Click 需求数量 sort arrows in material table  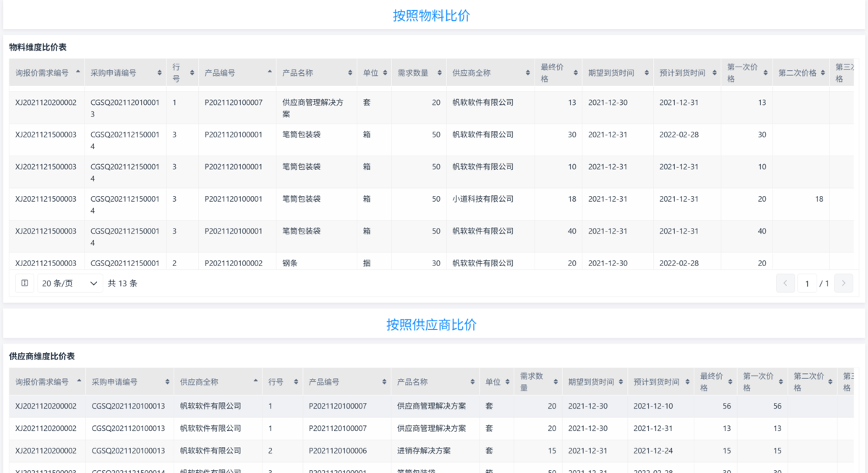[440, 73]
